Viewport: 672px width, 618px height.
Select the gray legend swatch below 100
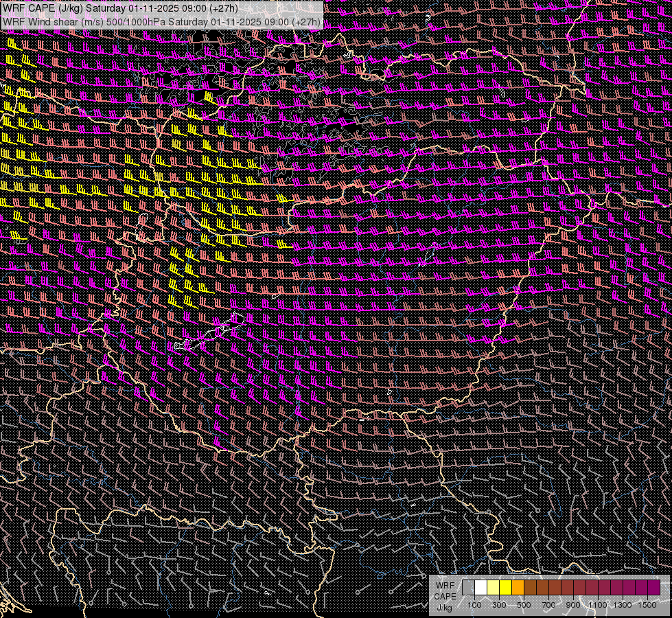[x=468, y=587]
